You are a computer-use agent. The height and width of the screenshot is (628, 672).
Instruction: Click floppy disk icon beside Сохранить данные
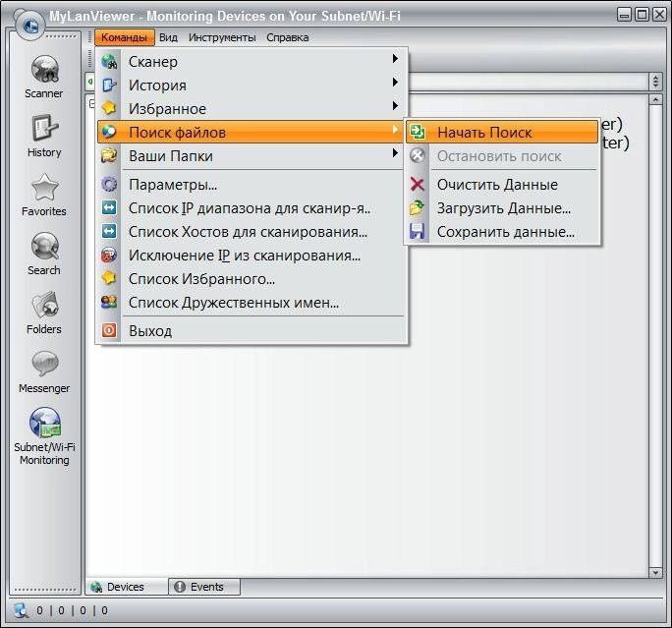(417, 232)
